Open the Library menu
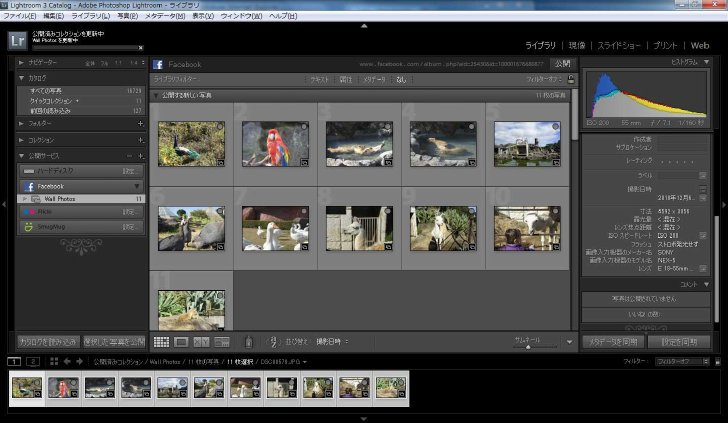 point(91,16)
